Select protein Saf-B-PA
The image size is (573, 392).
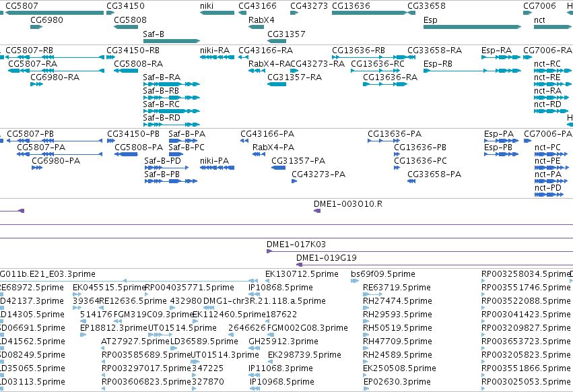coord(182,141)
